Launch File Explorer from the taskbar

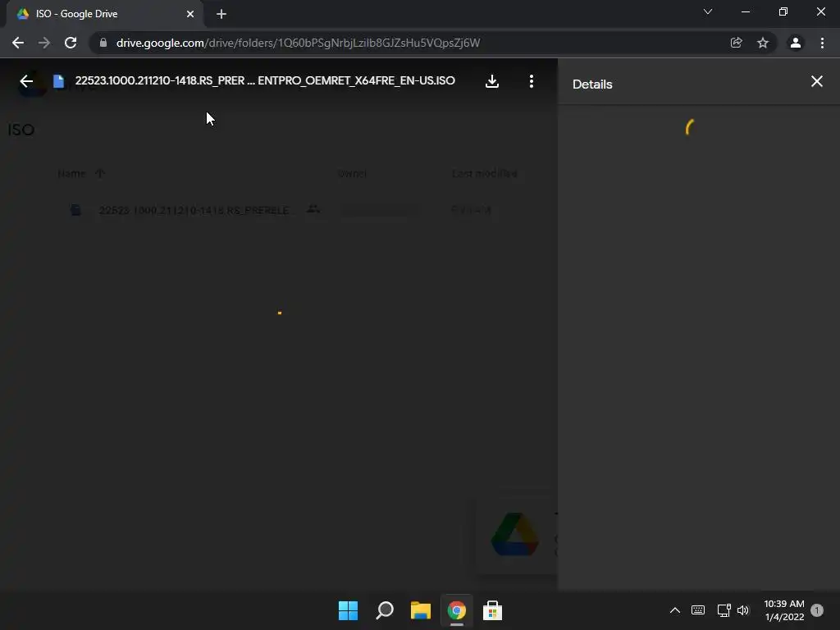pyautogui.click(x=421, y=610)
